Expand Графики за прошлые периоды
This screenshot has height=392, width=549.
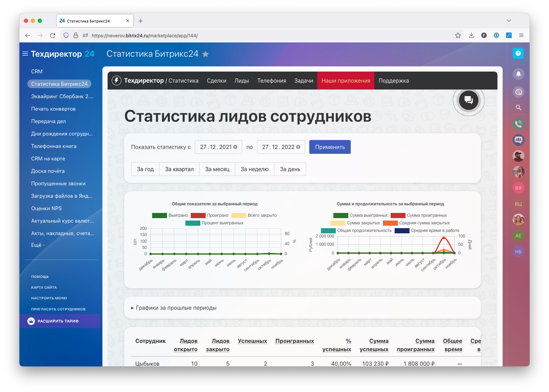click(x=174, y=308)
